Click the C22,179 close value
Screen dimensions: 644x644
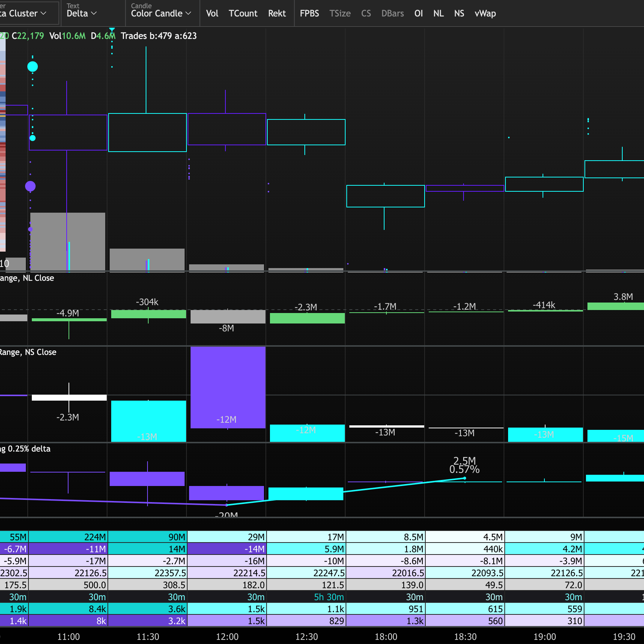pyautogui.click(x=28, y=36)
